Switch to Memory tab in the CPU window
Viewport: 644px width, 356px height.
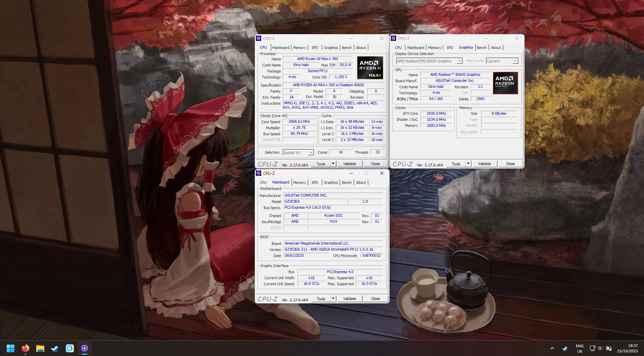(x=299, y=48)
